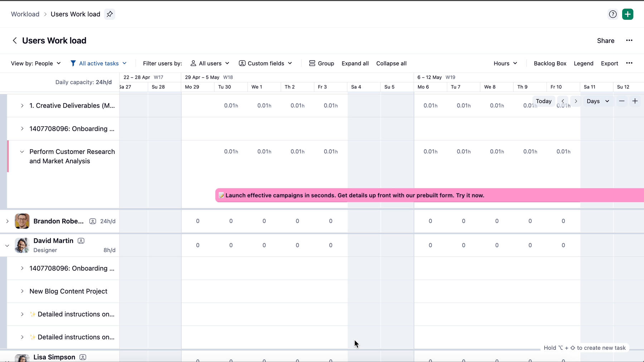Viewport: 644px width, 362px height.
Task: Click Collapse all
Action: (x=391, y=63)
